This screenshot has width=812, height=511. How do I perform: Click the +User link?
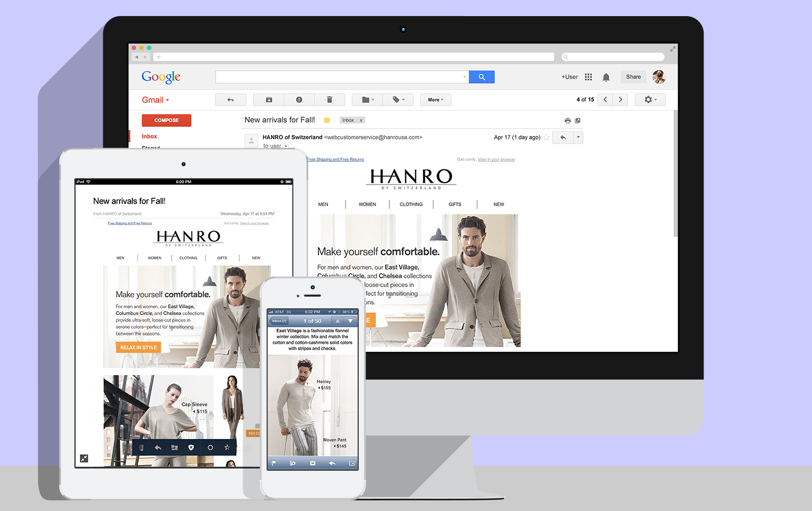(569, 77)
